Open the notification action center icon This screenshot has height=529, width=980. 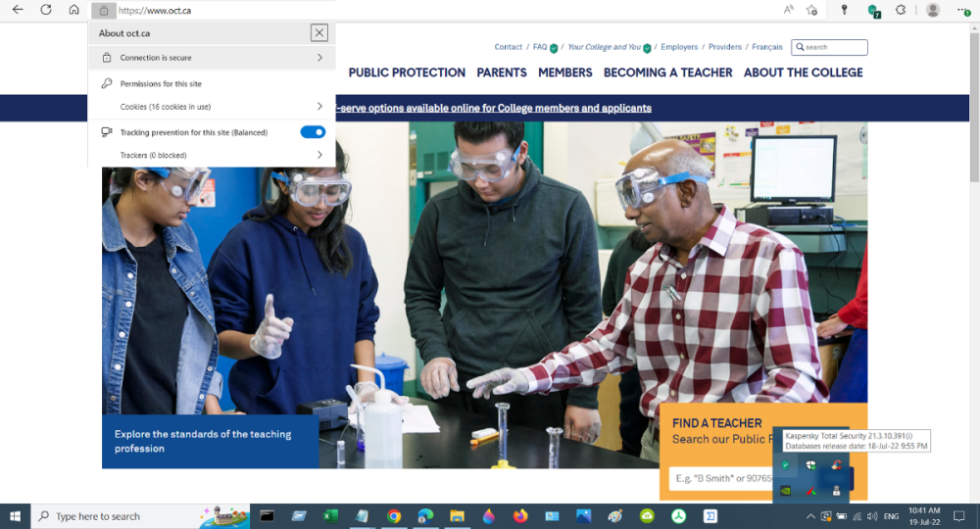tap(958, 516)
